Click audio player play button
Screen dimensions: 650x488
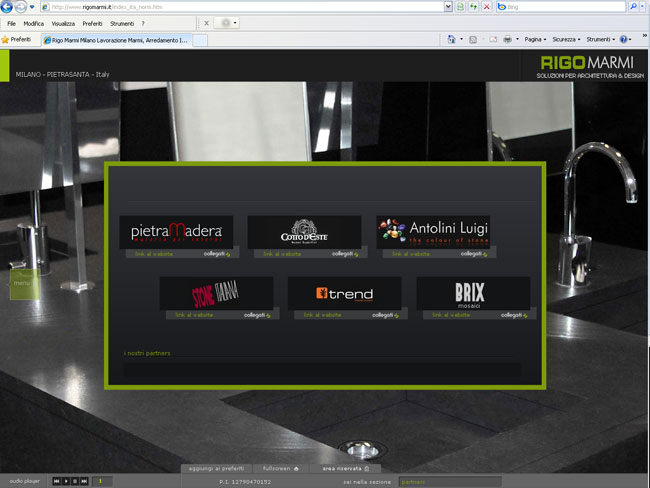66,481
